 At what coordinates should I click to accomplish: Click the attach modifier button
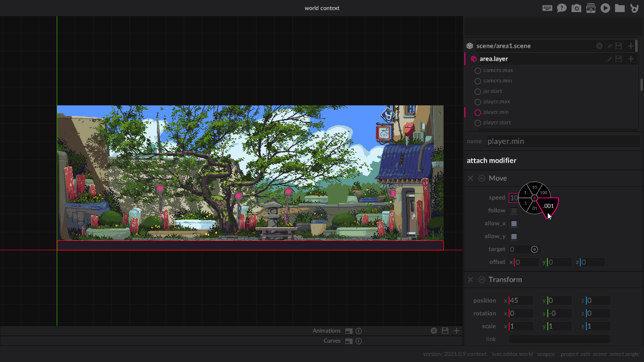point(491,160)
